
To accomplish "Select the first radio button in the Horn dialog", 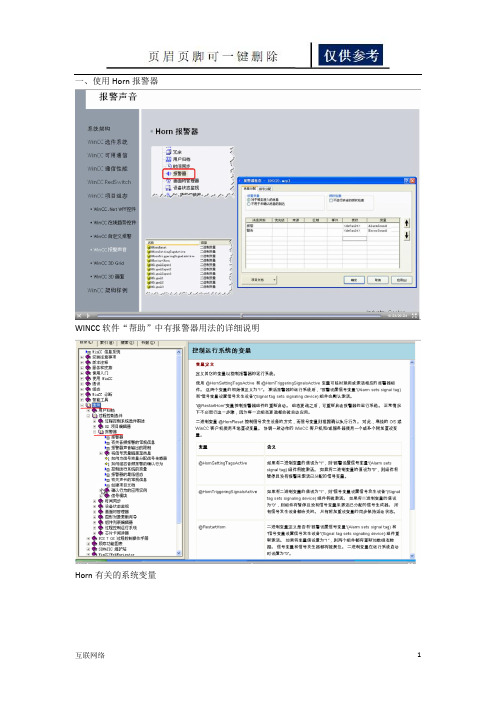I will [249, 200].
